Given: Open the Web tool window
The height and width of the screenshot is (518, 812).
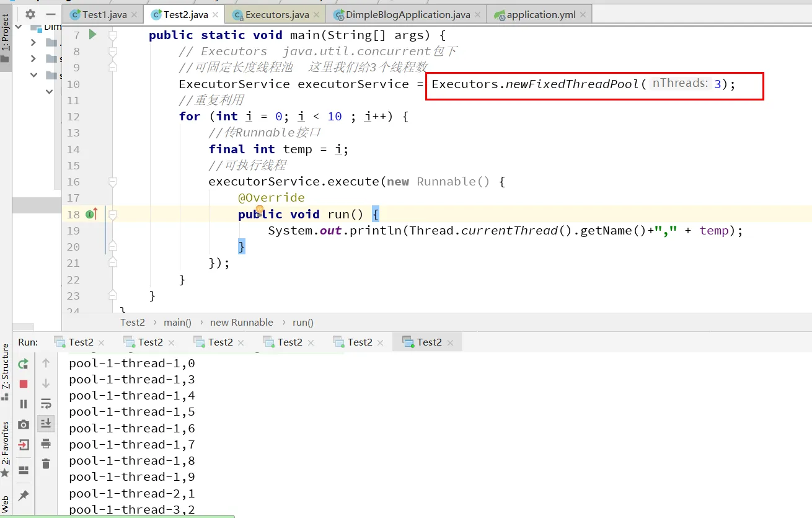Looking at the screenshot, I should tap(6, 504).
